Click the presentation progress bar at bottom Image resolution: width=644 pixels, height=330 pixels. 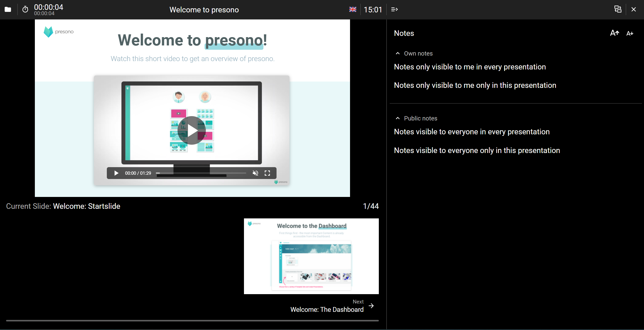click(192, 320)
